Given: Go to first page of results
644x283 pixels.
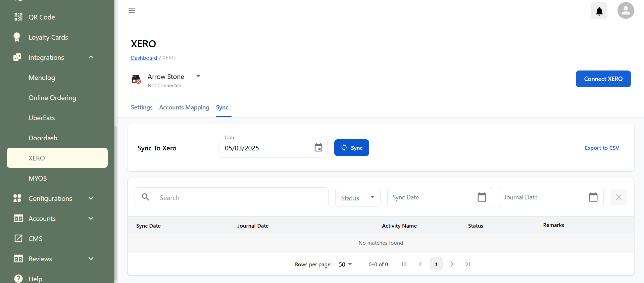Looking at the screenshot, I should [x=404, y=264].
